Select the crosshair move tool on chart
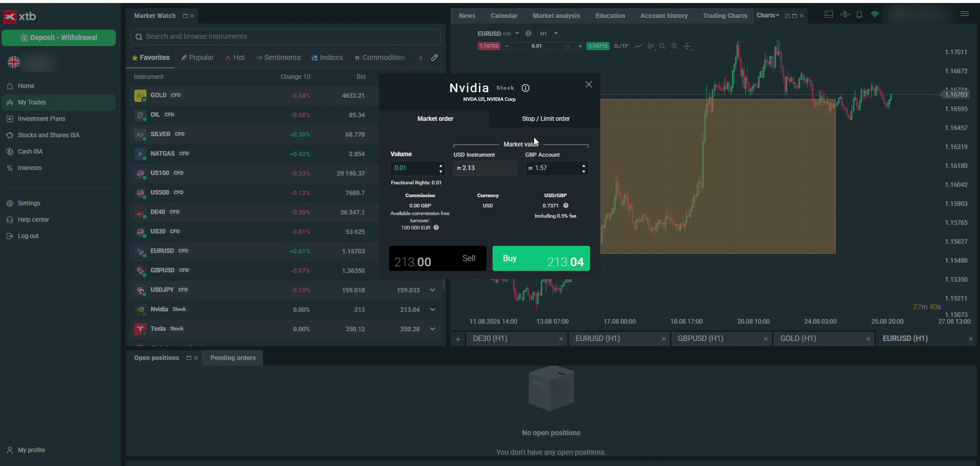The image size is (980, 466). tap(687, 46)
